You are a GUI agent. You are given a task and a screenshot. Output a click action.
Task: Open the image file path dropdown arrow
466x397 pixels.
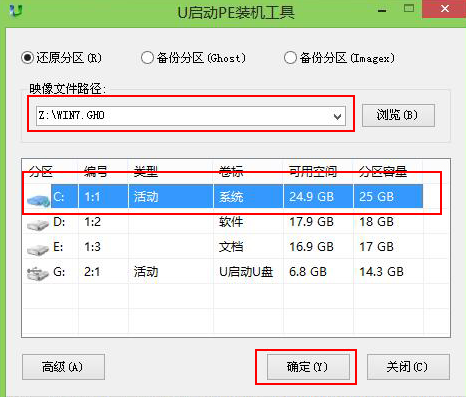tap(337, 116)
